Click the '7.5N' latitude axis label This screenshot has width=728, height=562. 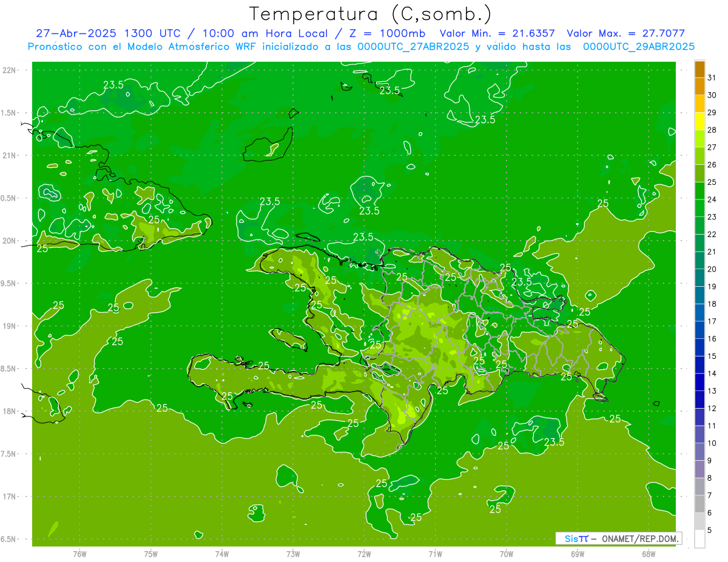pos(8,454)
